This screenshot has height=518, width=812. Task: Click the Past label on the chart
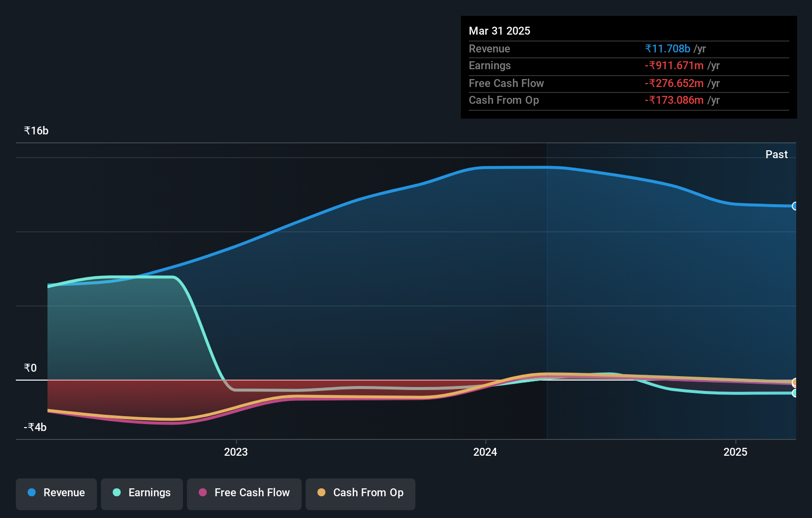click(x=776, y=154)
